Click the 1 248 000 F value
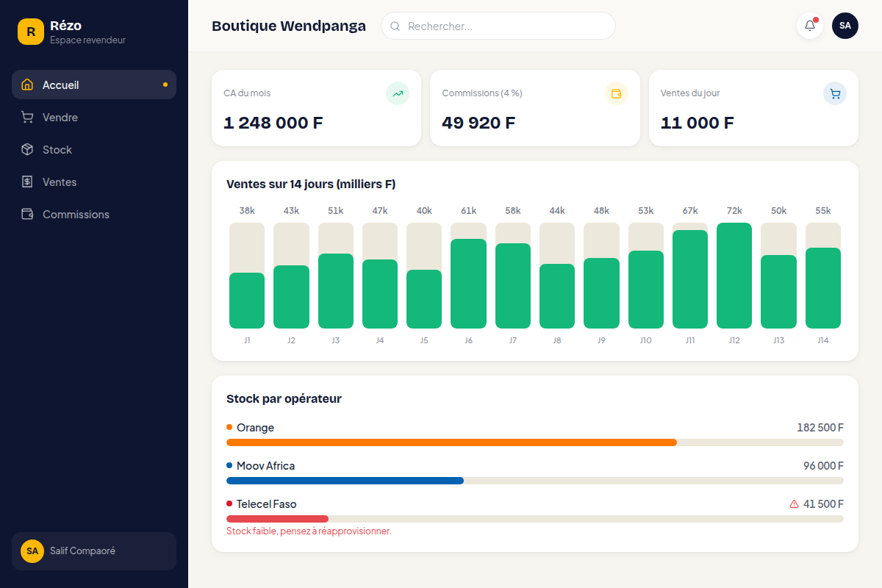This screenshot has height=588, width=882. coord(273,123)
